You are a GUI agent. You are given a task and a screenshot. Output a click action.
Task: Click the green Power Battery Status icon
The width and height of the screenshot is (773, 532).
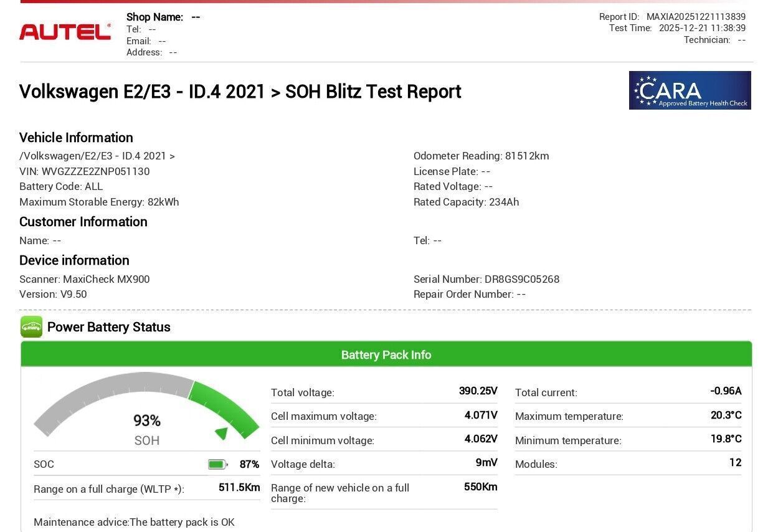[31, 326]
